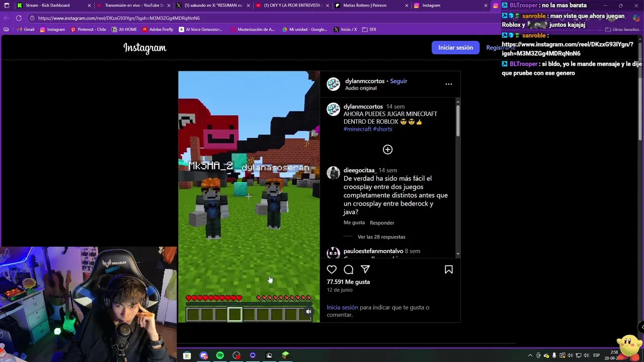The image size is (644, 362).
Task: Reload the page
Action: (x=19, y=18)
